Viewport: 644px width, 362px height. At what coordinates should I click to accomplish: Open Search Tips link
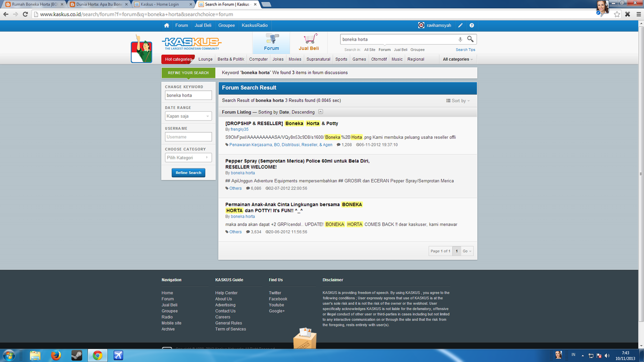click(465, 50)
